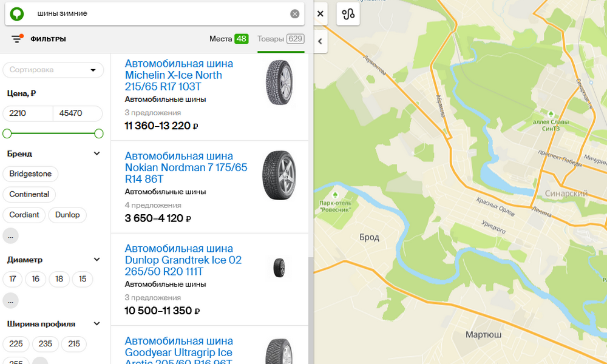Viewport: 607px width, 364px height.
Task: Click the Синарский district label on map
Action: [x=566, y=194]
